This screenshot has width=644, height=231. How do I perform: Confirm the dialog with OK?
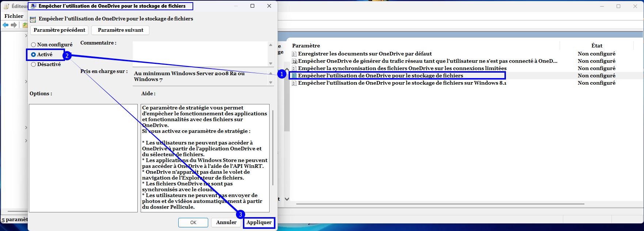(193, 223)
